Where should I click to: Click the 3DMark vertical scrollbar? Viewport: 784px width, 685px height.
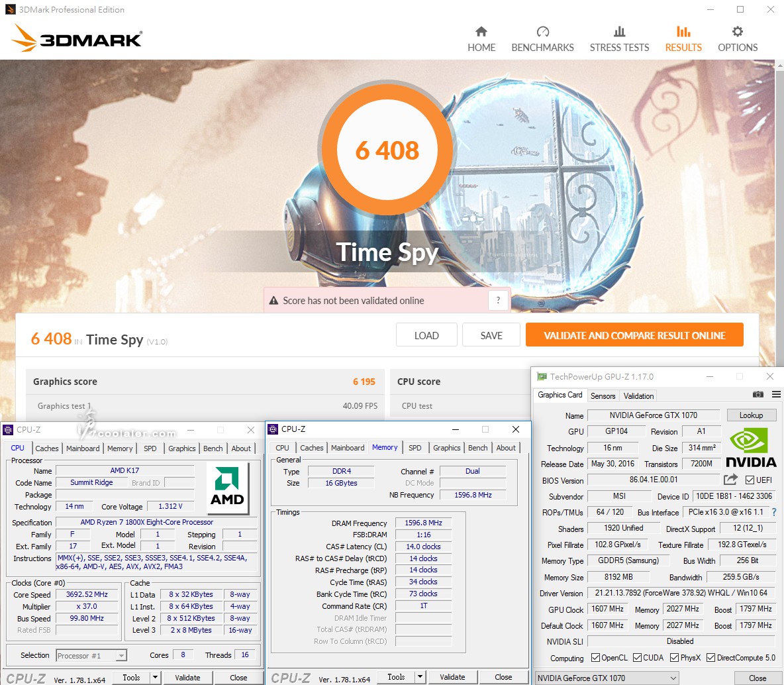(x=779, y=215)
